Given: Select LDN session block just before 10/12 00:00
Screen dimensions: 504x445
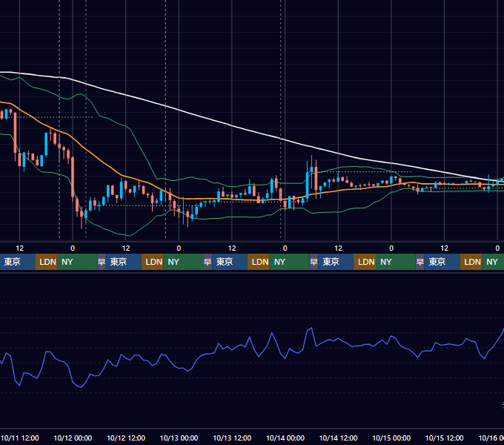Looking at the screenshot, I should coord(46,262).
